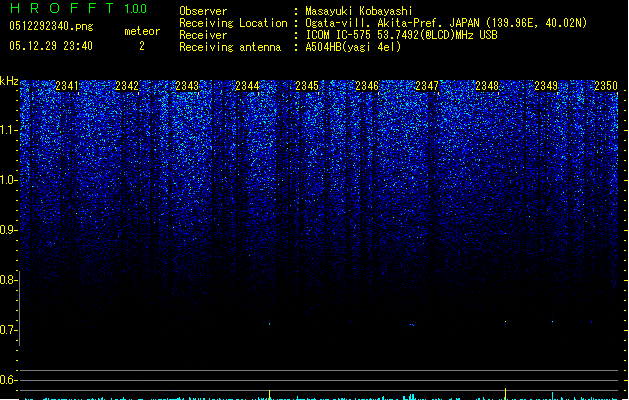629x400 pixels.
Task: Click the 2350 time marker
Action: pos(606,86)
